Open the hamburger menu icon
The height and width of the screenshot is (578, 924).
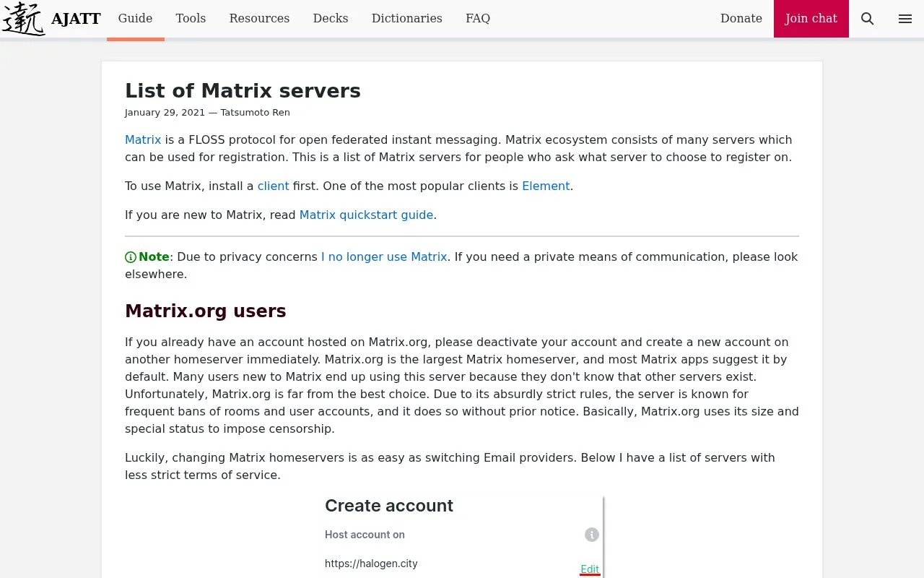pyautogui.click(x=905, y=19)
